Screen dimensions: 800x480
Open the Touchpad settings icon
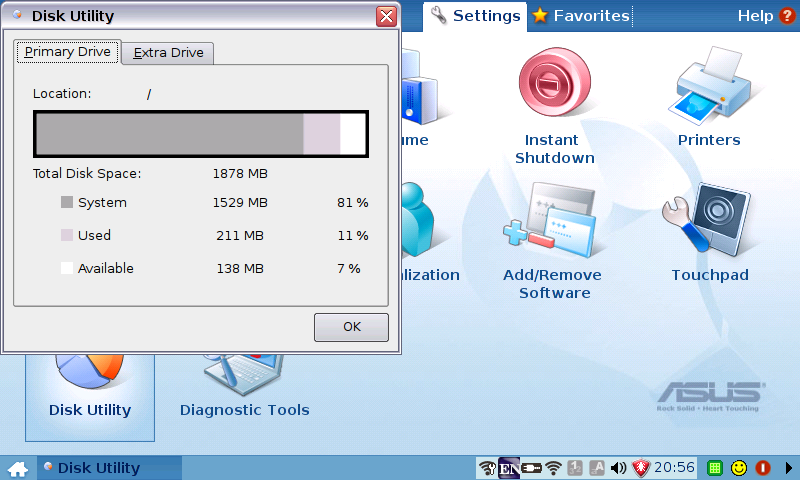point(706,219)
